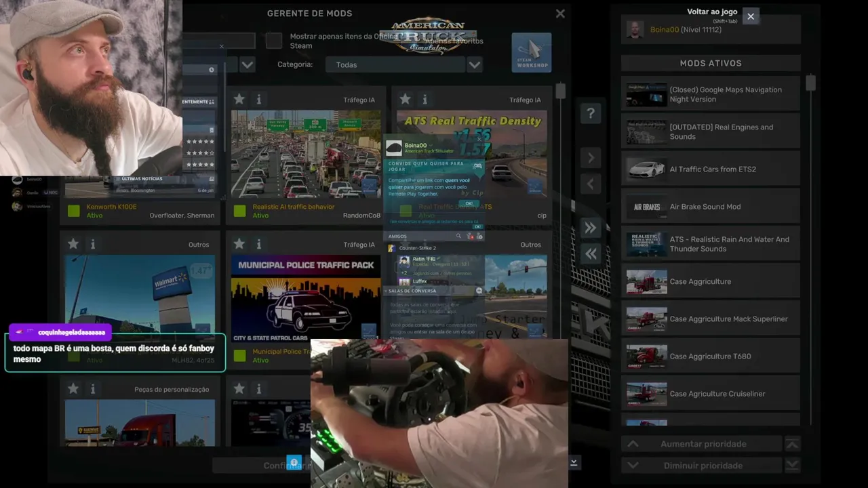Open the left filter dropdown arrow
868x488 pixels.
click(248, 64)
